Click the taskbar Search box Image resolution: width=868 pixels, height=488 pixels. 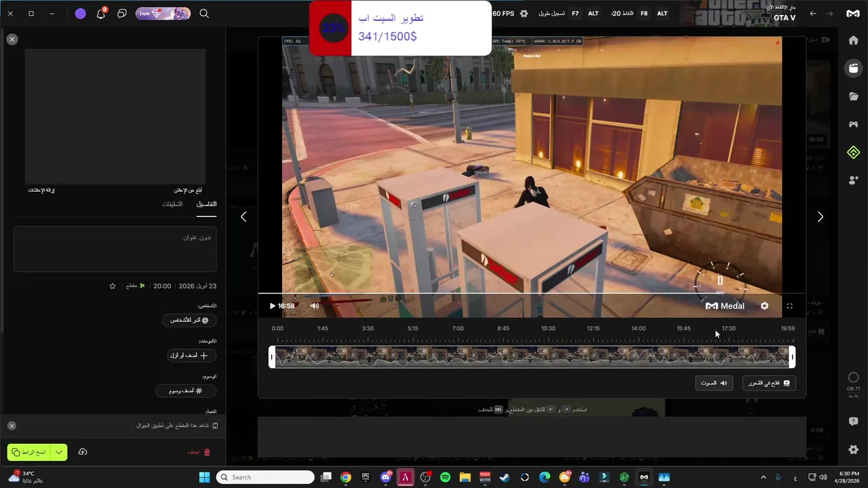[x=265, y=477]
